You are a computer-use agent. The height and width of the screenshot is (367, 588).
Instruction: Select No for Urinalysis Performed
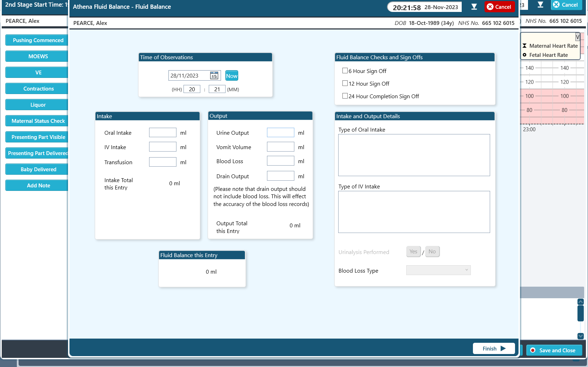432,252
